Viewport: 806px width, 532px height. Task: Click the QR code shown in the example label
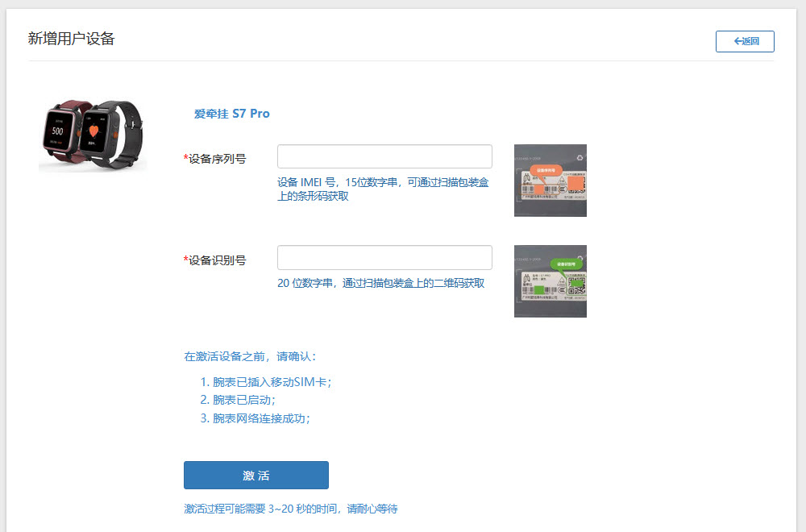576,285
